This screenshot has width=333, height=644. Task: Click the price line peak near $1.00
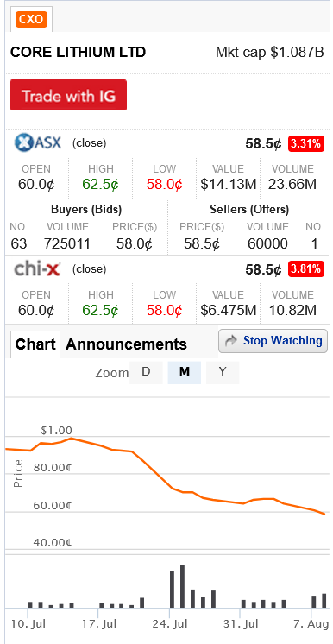click(x=72, y=439)
